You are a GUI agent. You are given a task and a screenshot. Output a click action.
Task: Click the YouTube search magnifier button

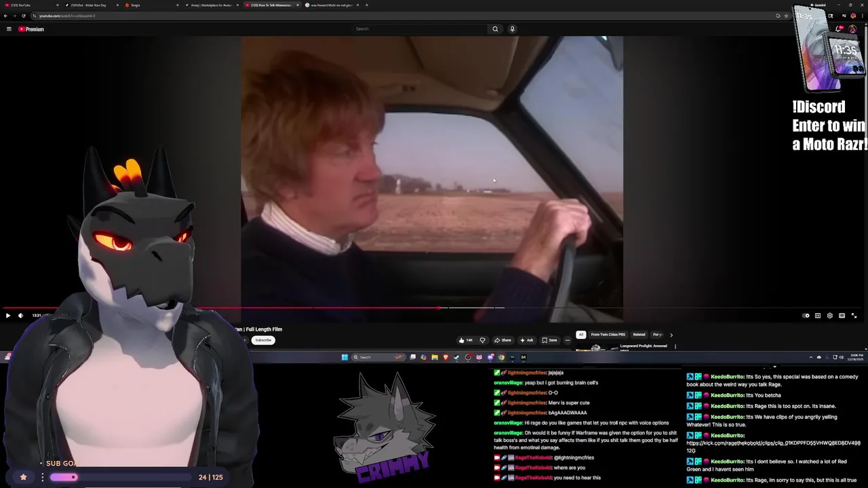pos(495,29)
